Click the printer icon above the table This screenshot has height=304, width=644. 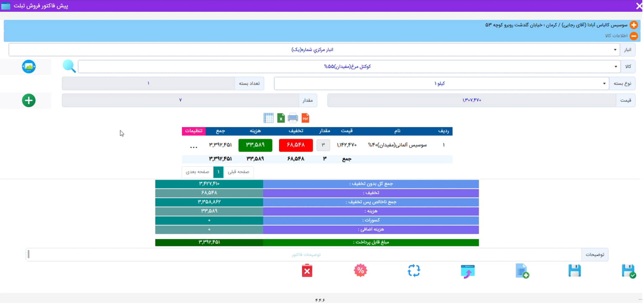click(x=293, y=118)
